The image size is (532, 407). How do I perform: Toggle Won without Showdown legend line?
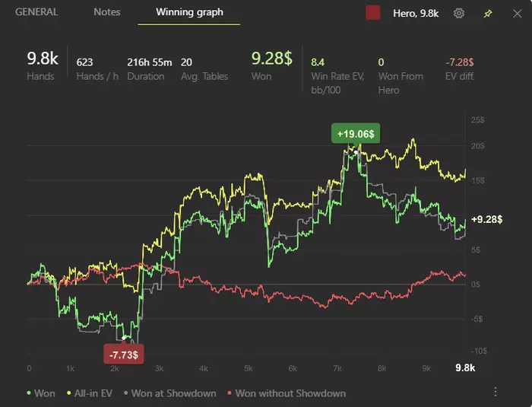coord(287,393)
